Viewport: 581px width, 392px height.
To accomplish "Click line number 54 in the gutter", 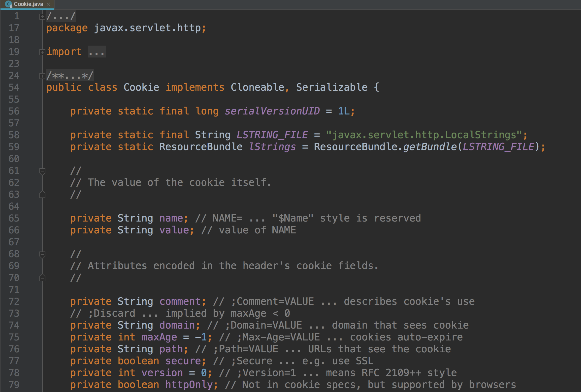I will 14,87.
